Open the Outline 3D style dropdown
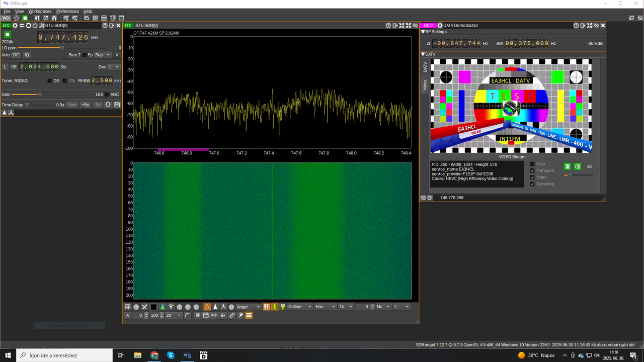This screenshot has height=362, width=644. coord(299,307)
